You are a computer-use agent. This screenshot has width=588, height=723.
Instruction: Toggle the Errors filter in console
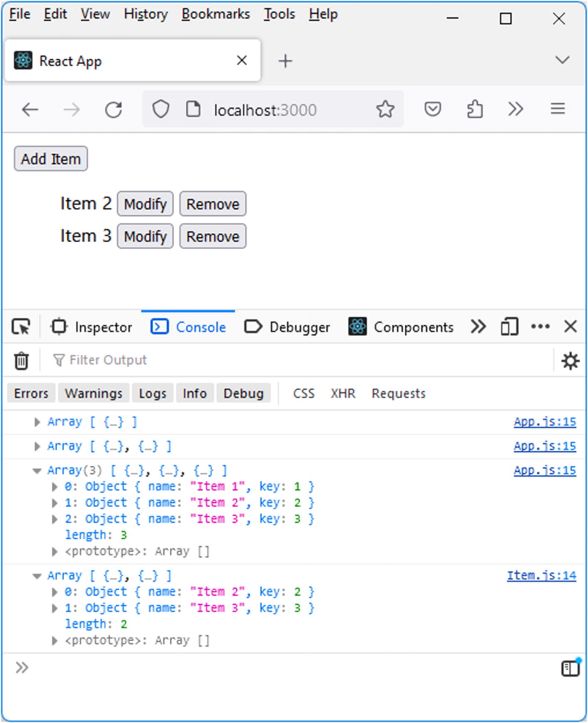31,393
